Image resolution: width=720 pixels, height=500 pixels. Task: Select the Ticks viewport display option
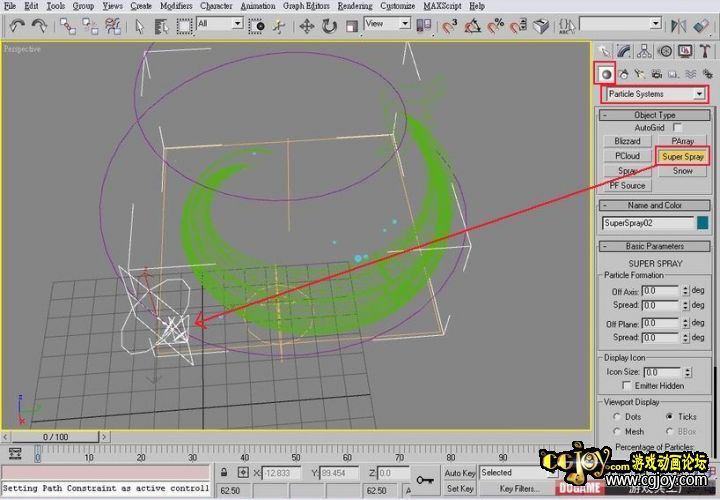[669, 416]
